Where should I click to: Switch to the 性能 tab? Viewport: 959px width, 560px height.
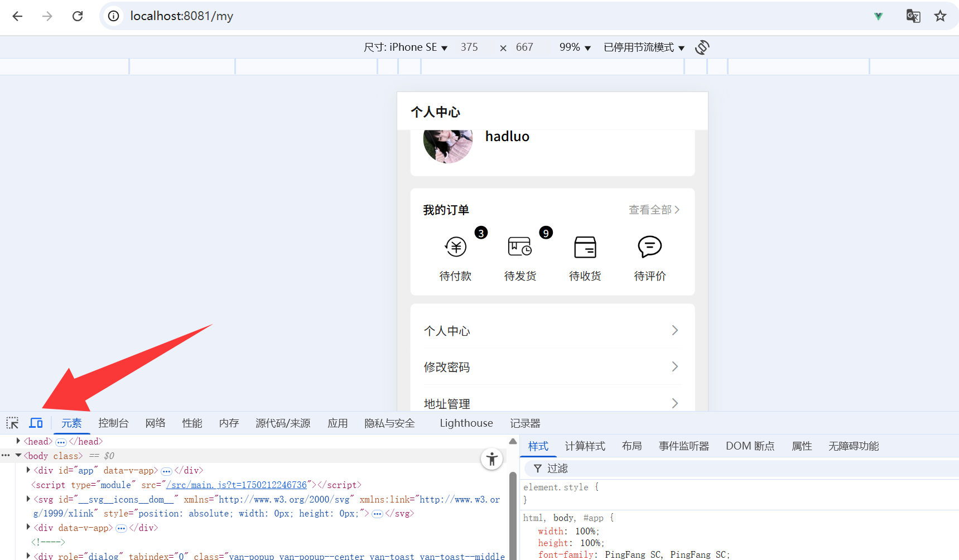pyautogui.click(x=192, y=423)
